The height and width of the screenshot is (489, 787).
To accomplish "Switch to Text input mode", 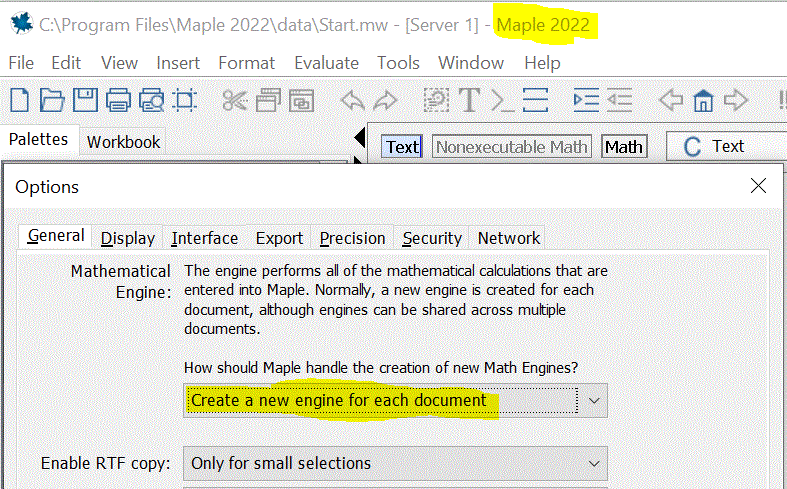I will click(x=402, y=147).
